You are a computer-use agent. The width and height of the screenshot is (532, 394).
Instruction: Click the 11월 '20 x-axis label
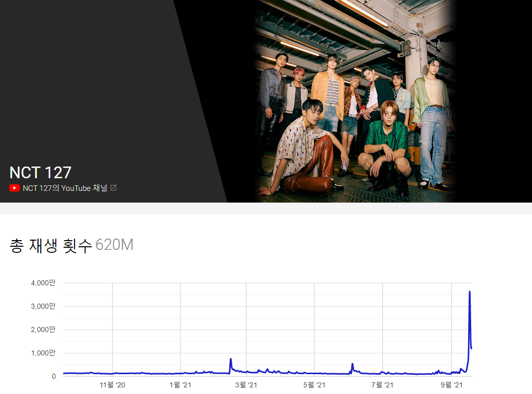(112, 385)
